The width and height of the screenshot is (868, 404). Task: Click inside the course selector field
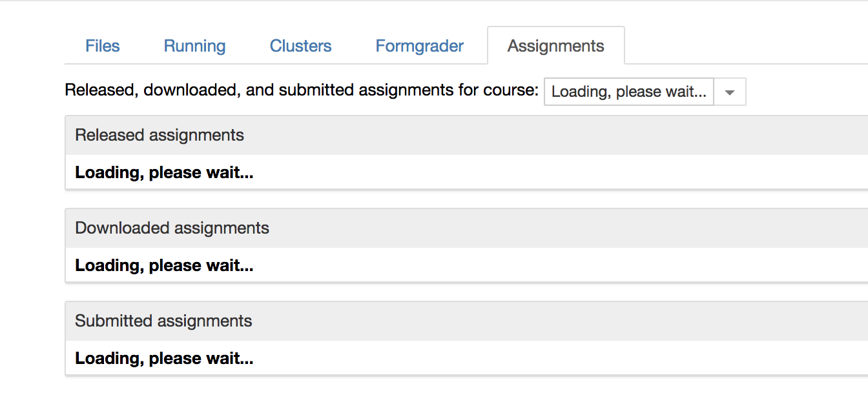(628, 92)
